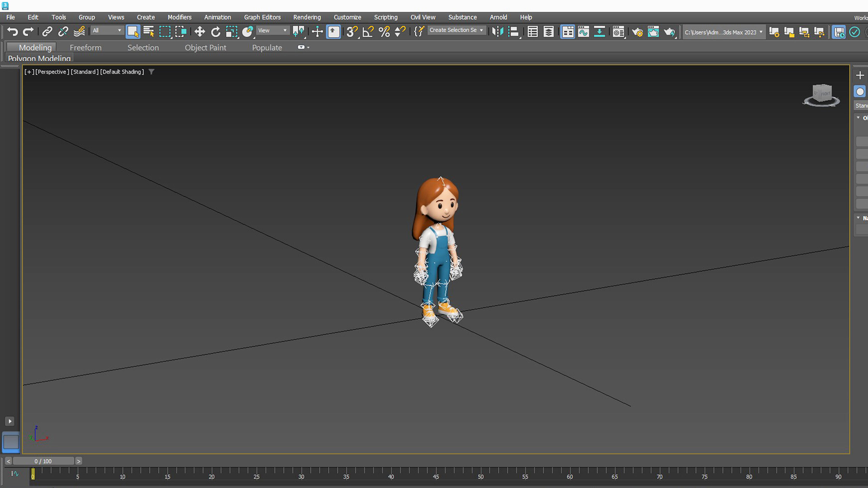The image size is (868, 488).
Task: Open viewport [+] general menu
Action: coord(29,72)
